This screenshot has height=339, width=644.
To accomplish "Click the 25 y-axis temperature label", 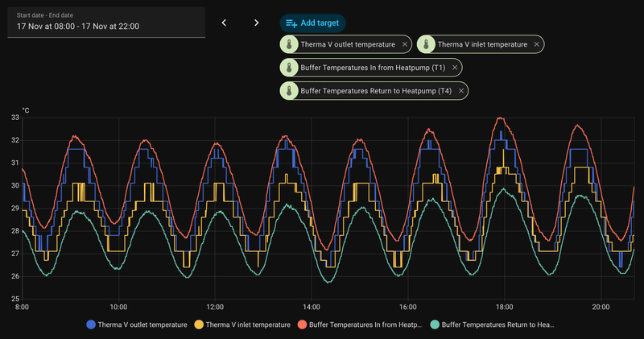I will (x=15, y=299).
